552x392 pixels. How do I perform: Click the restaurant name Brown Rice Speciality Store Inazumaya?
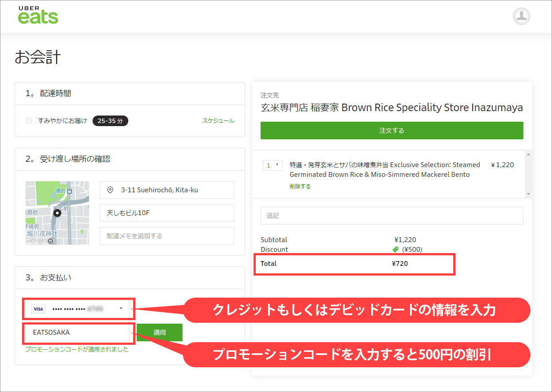click(392, 108)
